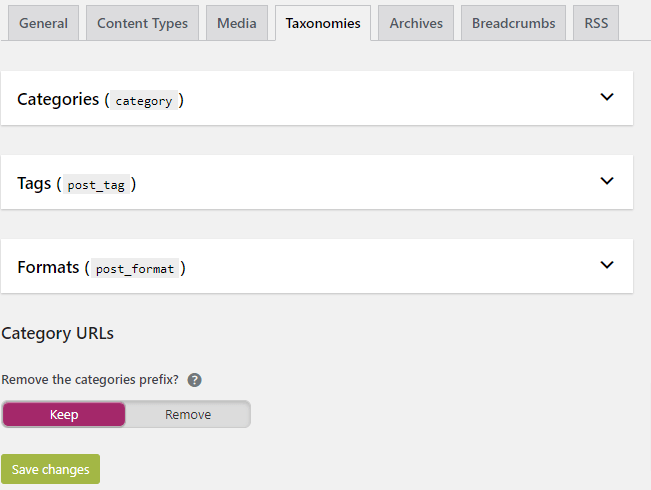The image size is (651, 490).
Task: Select Remove categories prefix option
Action: click(x=188, y=414)
